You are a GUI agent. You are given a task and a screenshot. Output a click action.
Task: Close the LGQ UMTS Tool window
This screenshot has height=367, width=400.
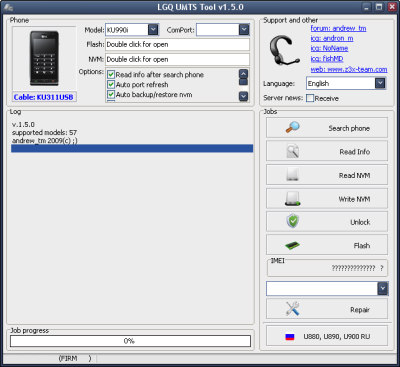pos(392,7)
